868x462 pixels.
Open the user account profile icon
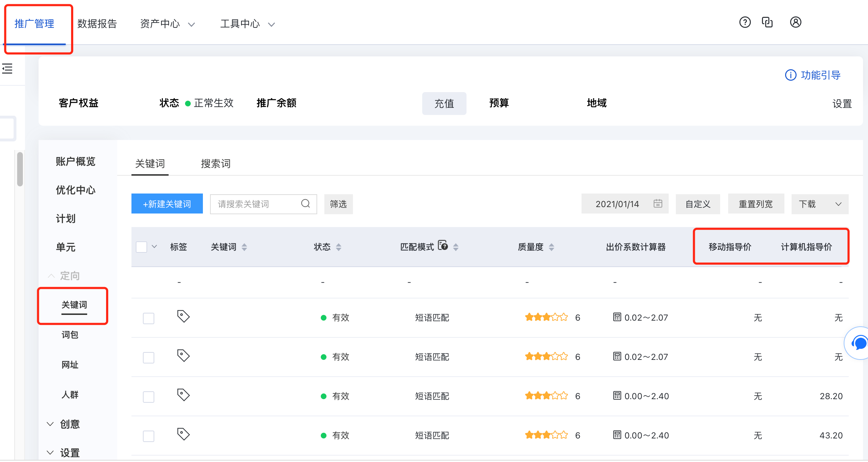[795, 22]
